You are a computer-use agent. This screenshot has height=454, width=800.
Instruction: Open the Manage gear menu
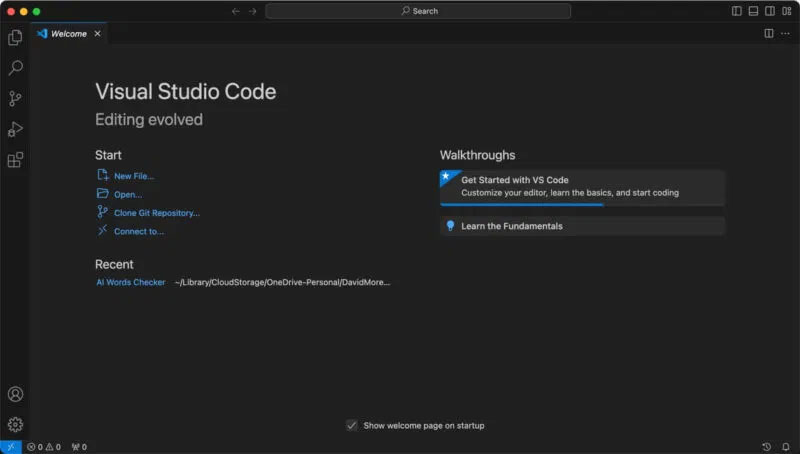pos(15,424)
